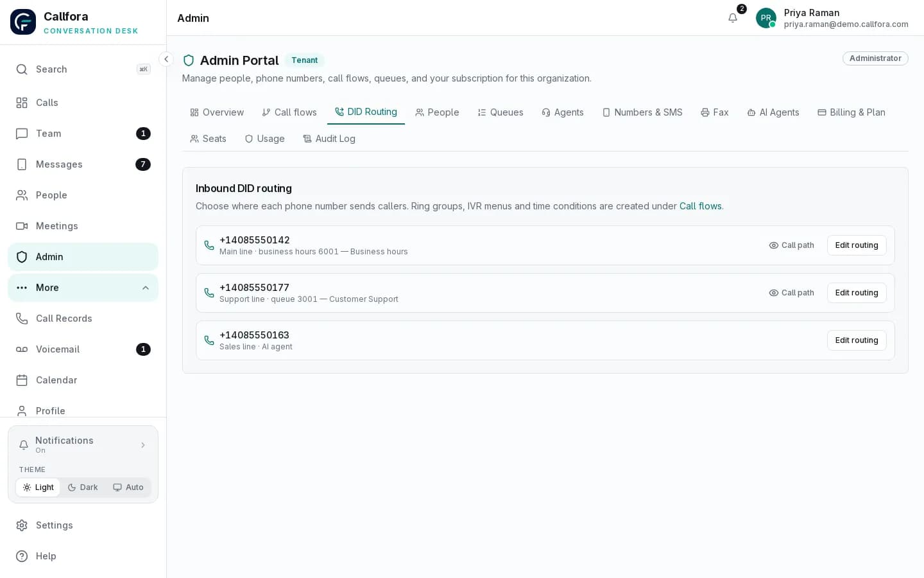Open the People tab in Admin Portal

(437, 112)
